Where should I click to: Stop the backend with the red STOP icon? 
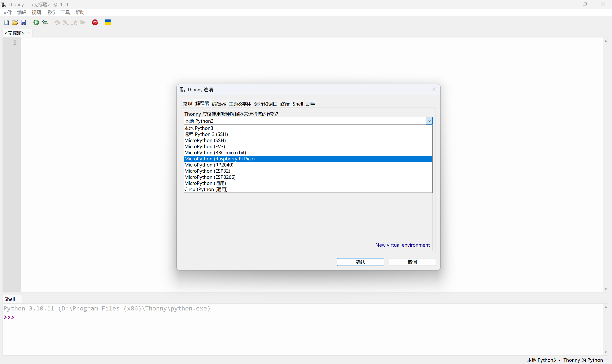click(x=95, y=23)
